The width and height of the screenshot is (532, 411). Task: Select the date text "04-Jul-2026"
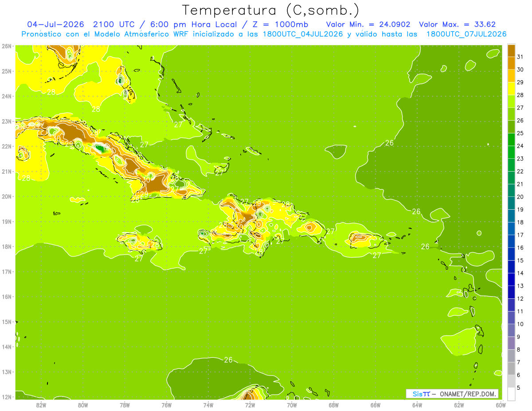(x=55, y=24)
